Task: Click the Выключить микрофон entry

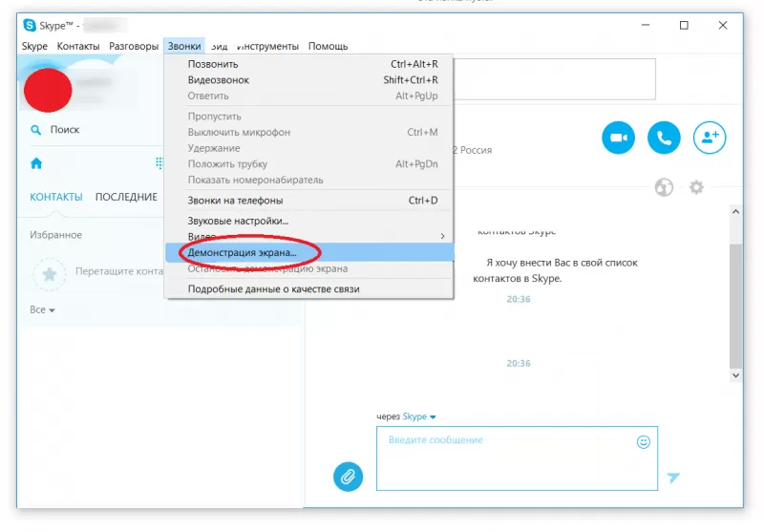Action: 308,132
